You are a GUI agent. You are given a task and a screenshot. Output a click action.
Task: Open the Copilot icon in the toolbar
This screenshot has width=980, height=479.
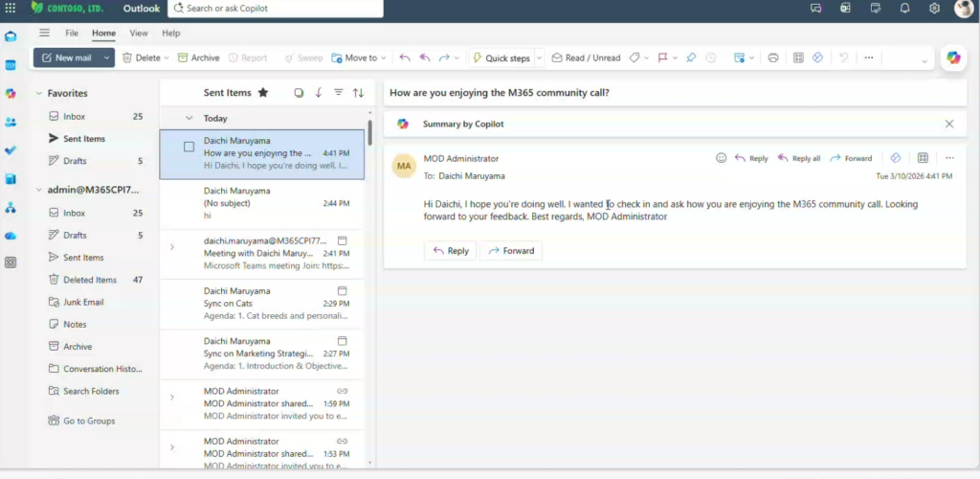953,57
